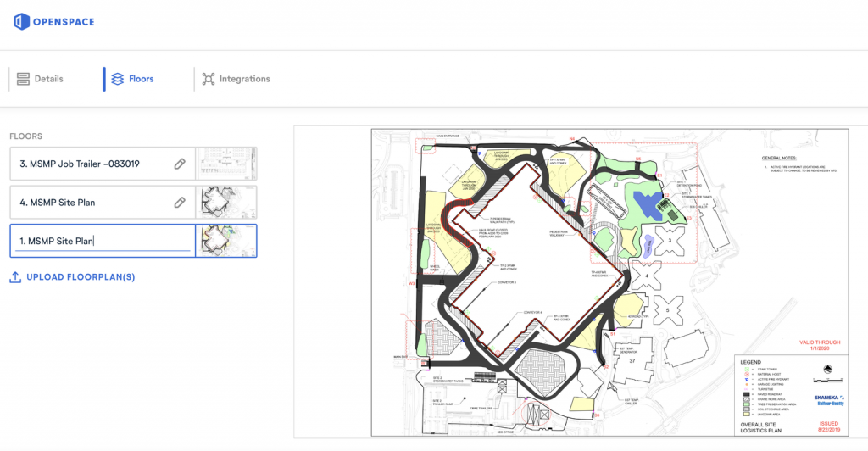Click the layers icon beside Floors

point(118,79)
